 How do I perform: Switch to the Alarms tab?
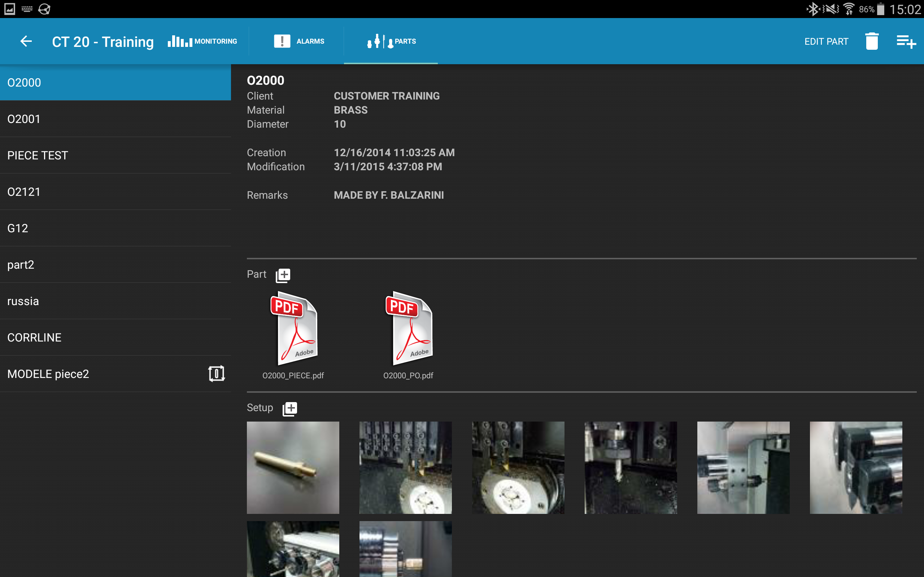(299, 41)
